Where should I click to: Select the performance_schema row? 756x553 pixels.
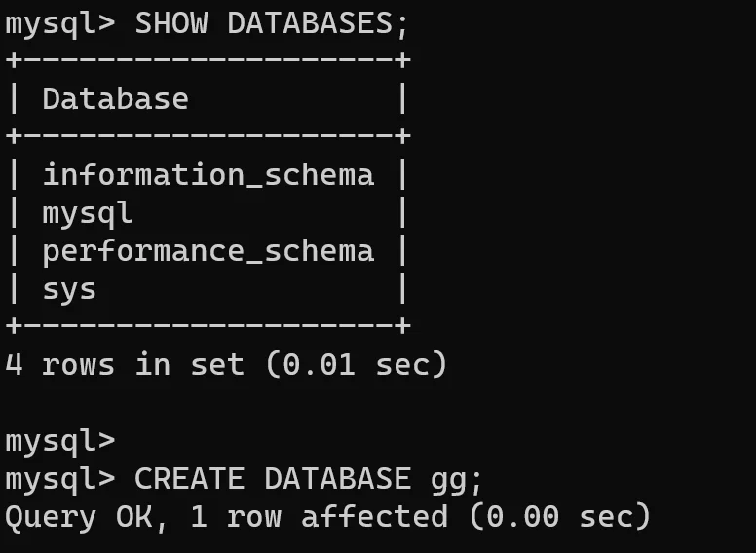(x=208, y=250)
